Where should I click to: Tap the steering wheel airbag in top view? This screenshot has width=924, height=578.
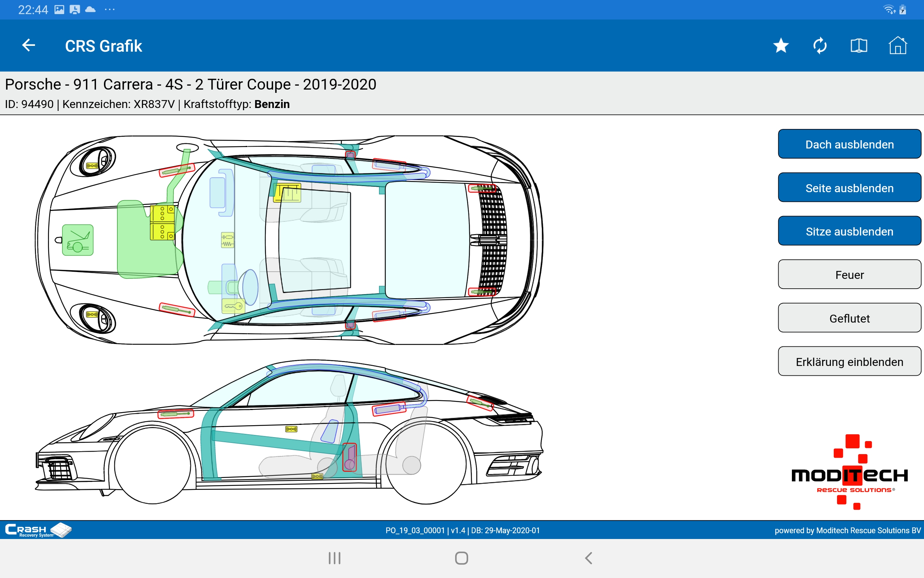pos(250,288)
